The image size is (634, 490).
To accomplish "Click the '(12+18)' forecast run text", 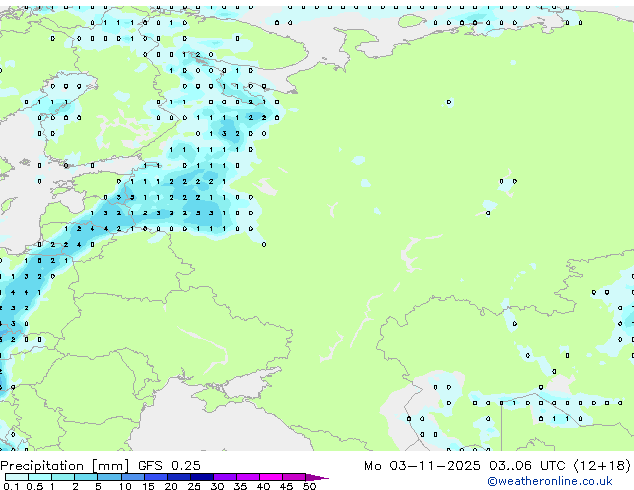I will pos(602,466).
